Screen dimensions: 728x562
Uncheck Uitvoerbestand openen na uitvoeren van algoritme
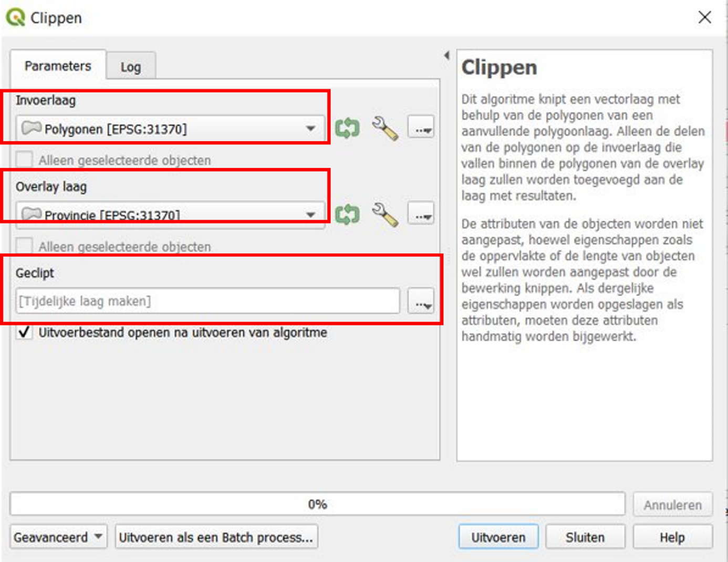pyautogui.click(x=25, y=332)
